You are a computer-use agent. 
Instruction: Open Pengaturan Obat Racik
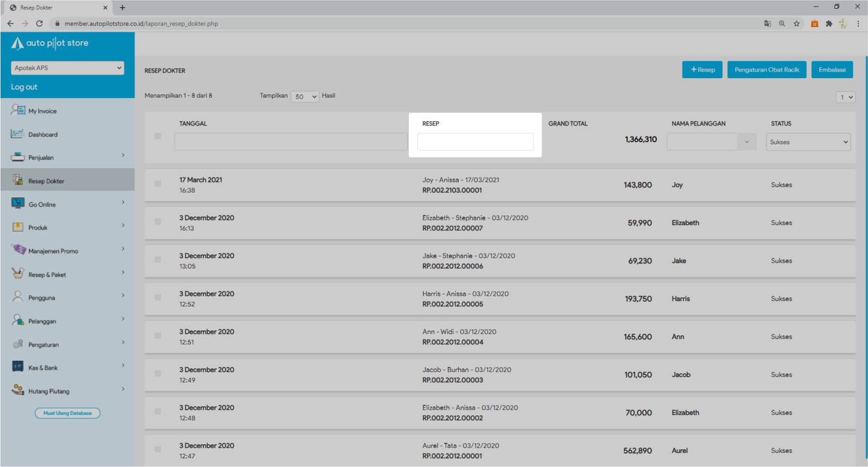tap(767, 70)
